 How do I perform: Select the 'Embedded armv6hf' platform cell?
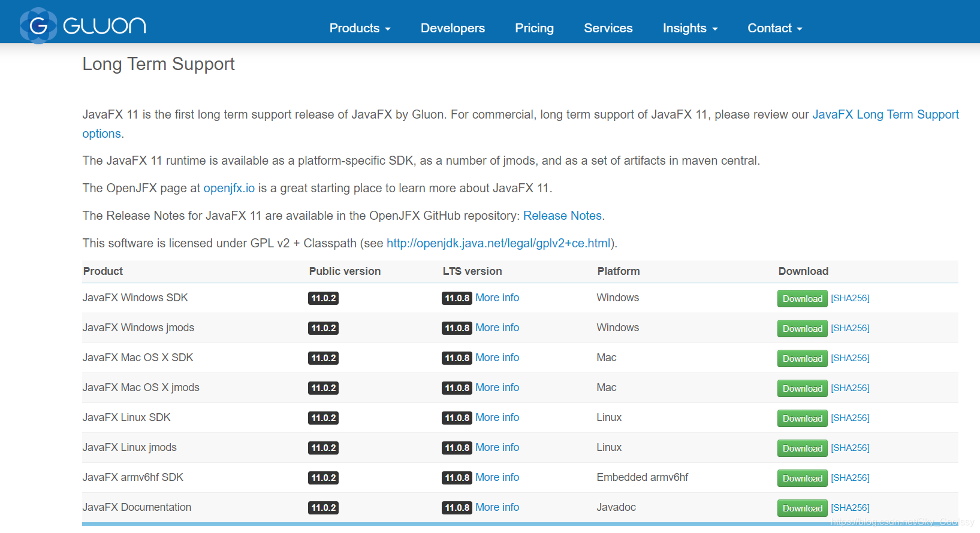tap(642, 477)
